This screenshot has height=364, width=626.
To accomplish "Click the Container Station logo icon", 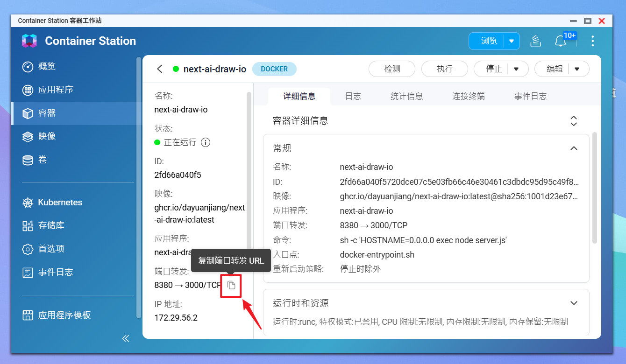I will (x=29, y=41).
